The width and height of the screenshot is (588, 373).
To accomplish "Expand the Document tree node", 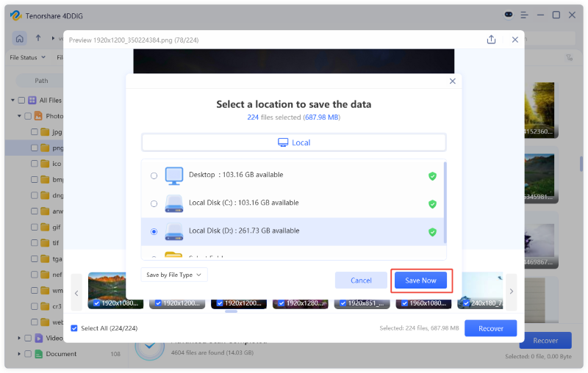I will (x=19, y=354).
